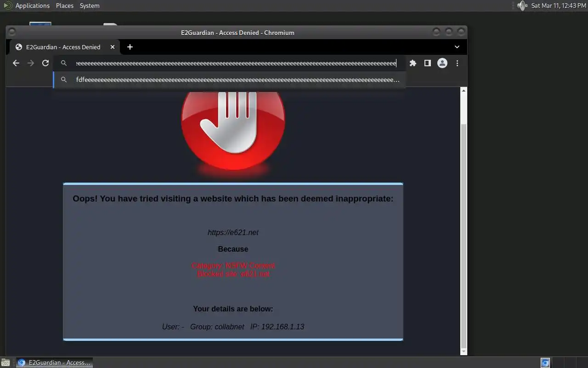Click the 'Blocked site: e621.net' text
The height and width of the screenshot is (368, 588).
(233, 274)
